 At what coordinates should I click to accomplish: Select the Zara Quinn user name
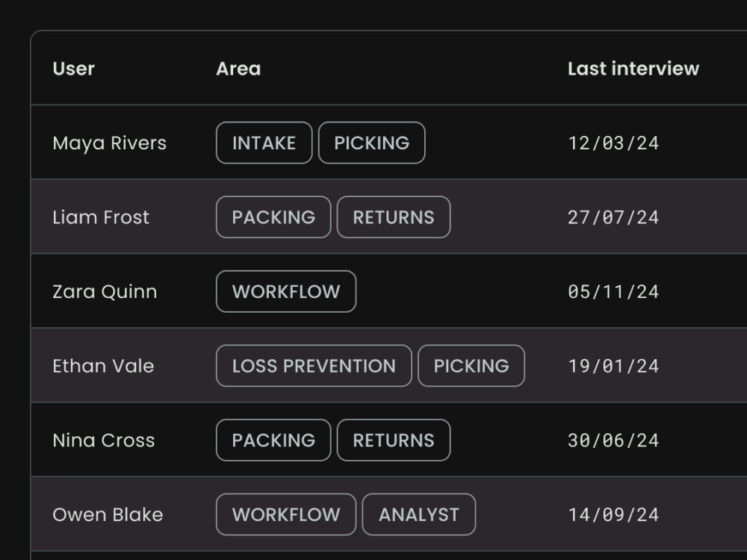pos(105,291)
